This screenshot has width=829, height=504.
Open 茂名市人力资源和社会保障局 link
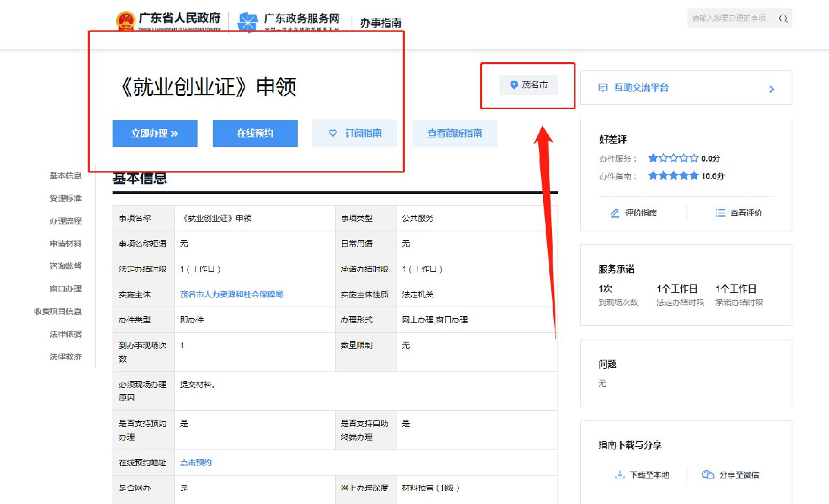coord(231,294)
